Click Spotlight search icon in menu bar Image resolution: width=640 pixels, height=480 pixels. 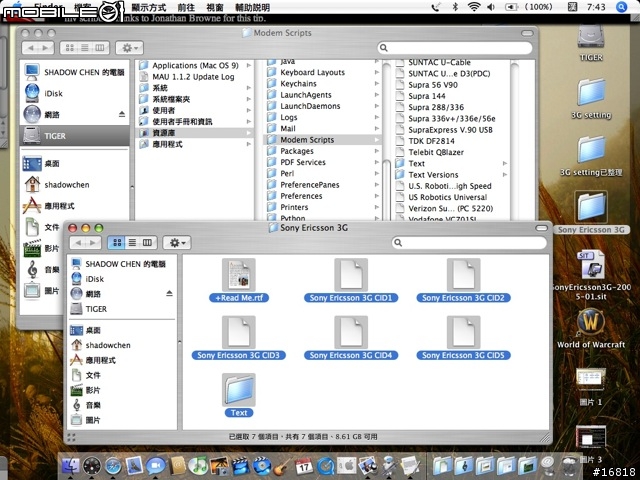(621, 7)
